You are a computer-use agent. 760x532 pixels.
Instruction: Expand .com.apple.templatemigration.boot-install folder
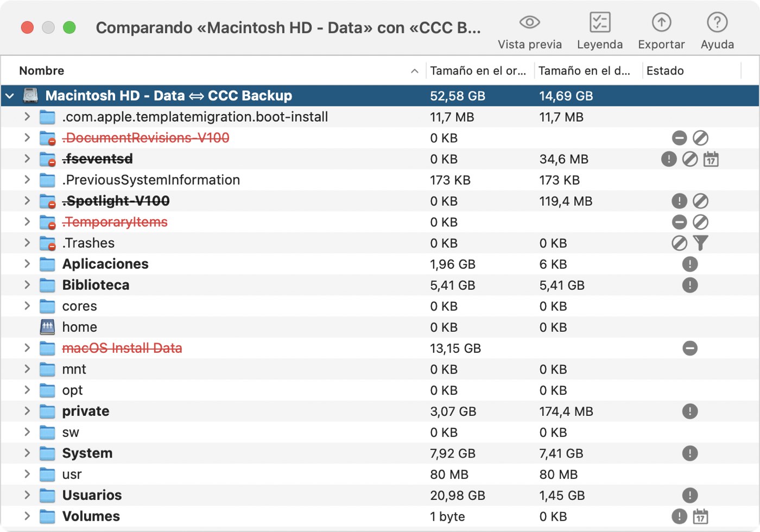27,117
